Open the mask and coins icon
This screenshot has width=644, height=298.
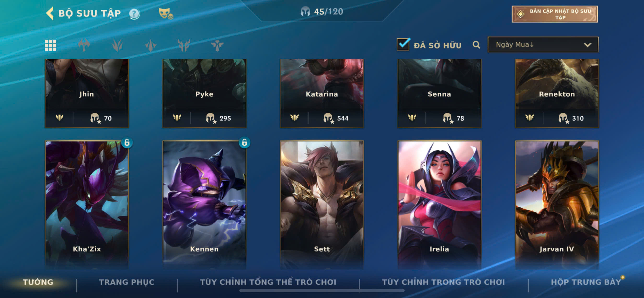[x=166, y=13]
